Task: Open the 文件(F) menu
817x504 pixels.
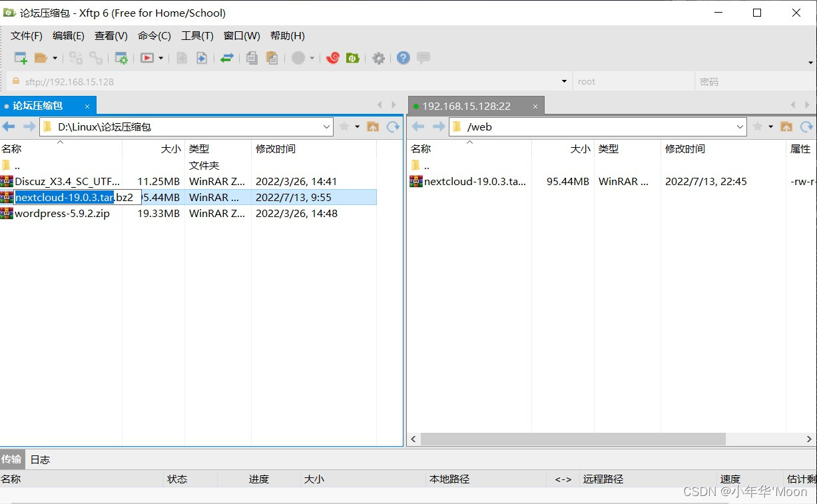Action: click(27, 36)
